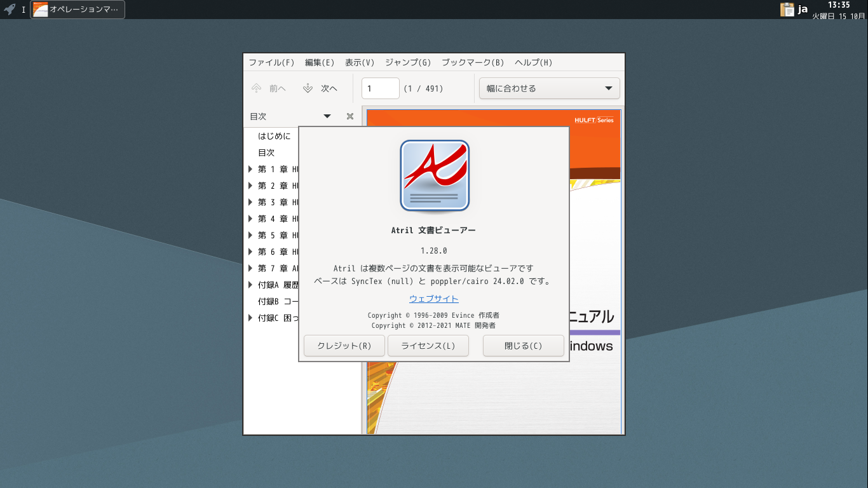Click the 火曜日 15 10月 date in the panel
This screenshot has height=488, width=868.
(839, 16)
